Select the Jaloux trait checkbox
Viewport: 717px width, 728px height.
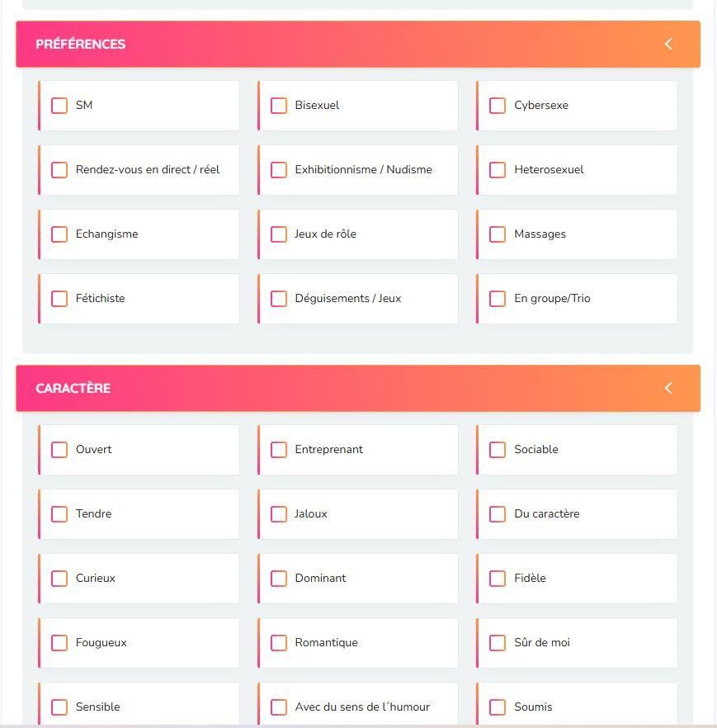pos(279,514)
